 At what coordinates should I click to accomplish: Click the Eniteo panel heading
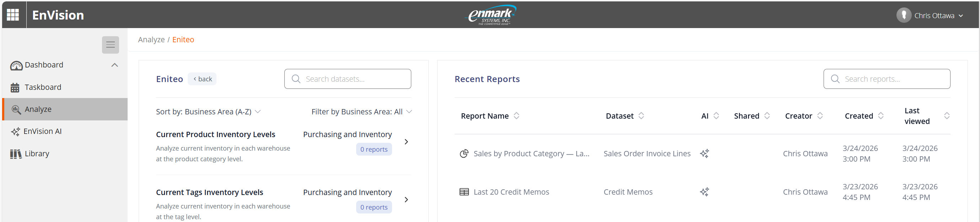tap(169, 79)
